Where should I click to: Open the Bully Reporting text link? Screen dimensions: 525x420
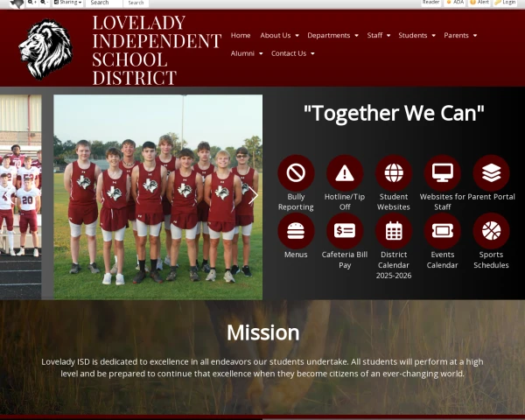(x=296, y=202)
